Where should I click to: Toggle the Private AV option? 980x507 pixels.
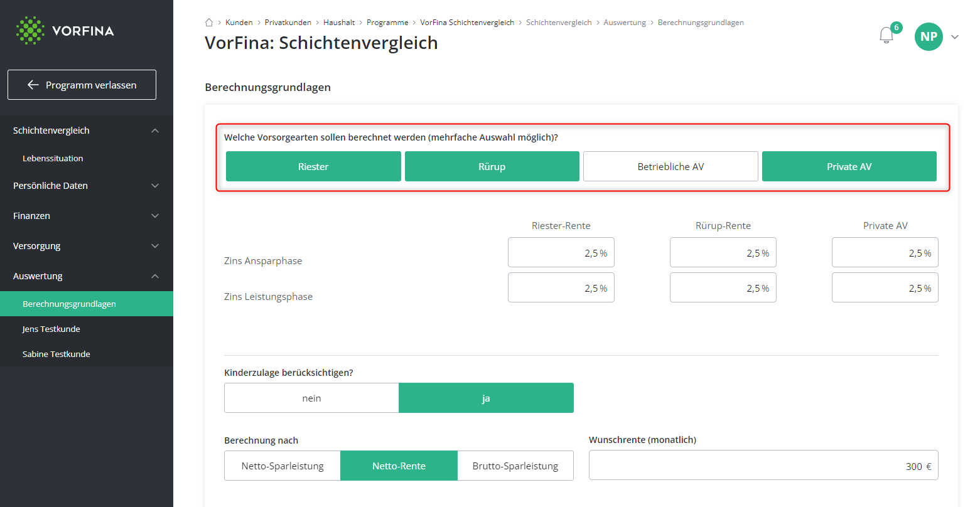click(x=849, y=166)
